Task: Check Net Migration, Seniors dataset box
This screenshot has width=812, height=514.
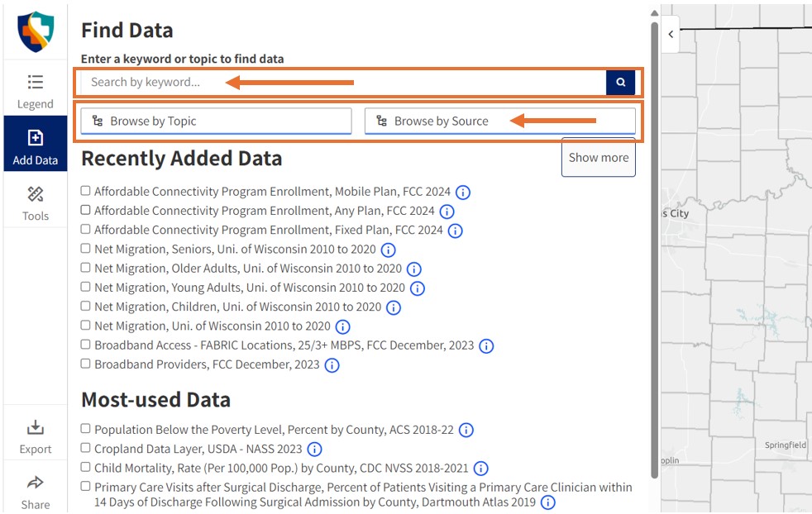Action: (x=86, y=249)
